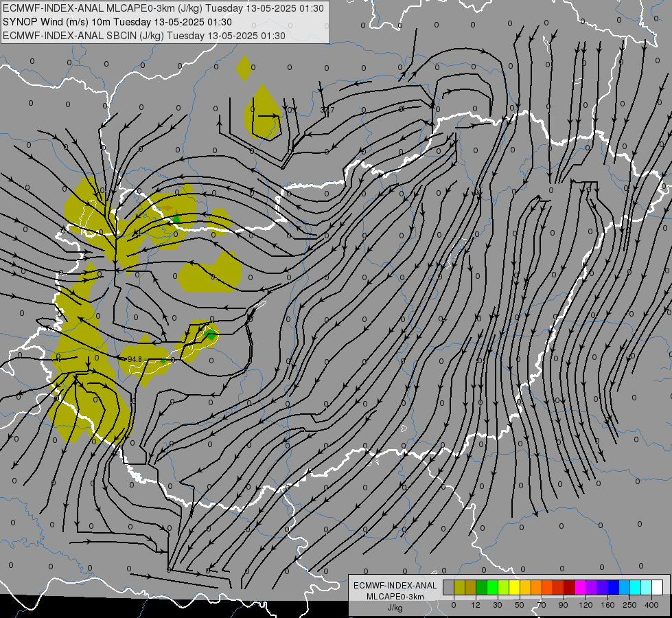Click the ECMWF-INDEX-ANAL SBCIN title line

[144, 36]
